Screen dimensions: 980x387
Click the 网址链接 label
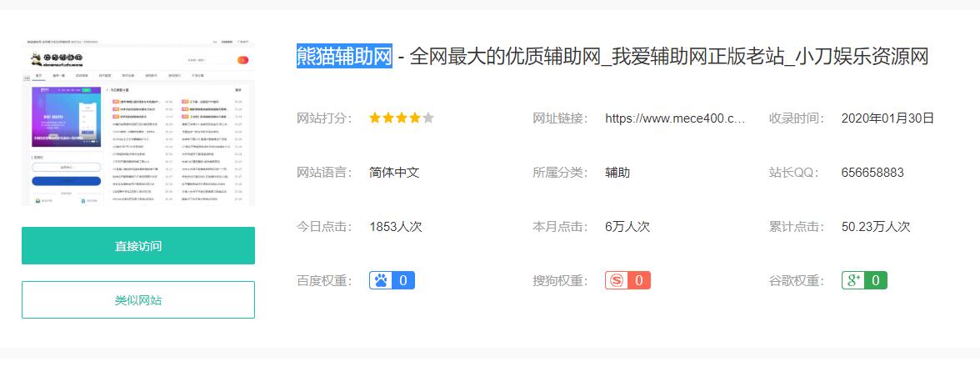(561, 118)
